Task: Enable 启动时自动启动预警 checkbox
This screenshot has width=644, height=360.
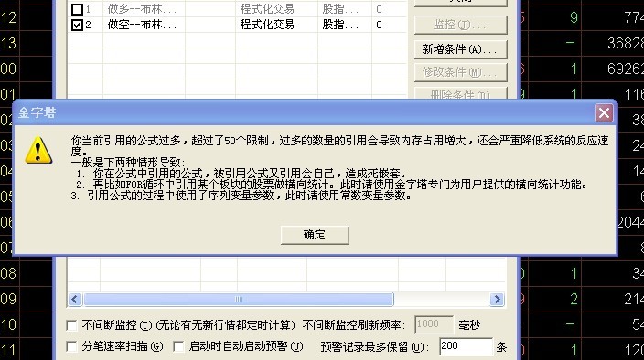Action: coord(178,347)
